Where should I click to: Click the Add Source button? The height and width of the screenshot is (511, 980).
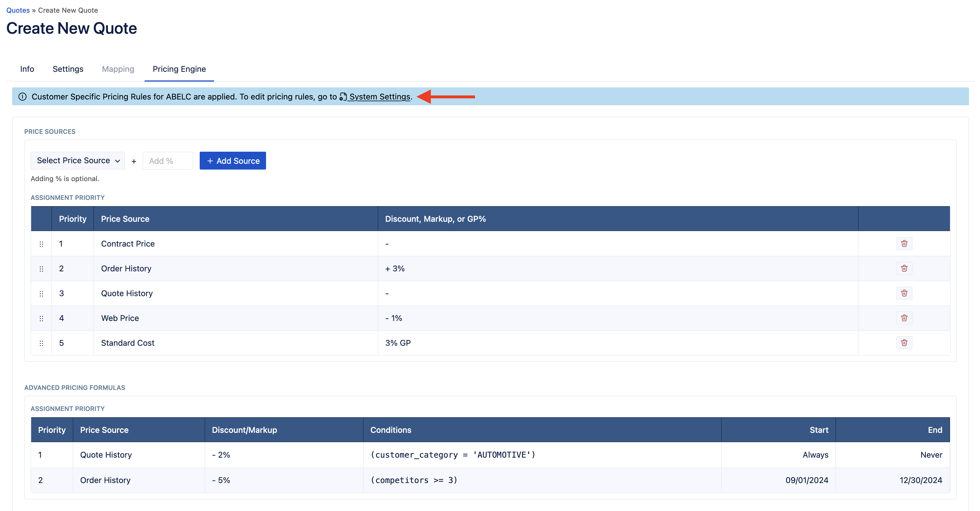click(233, 160)
